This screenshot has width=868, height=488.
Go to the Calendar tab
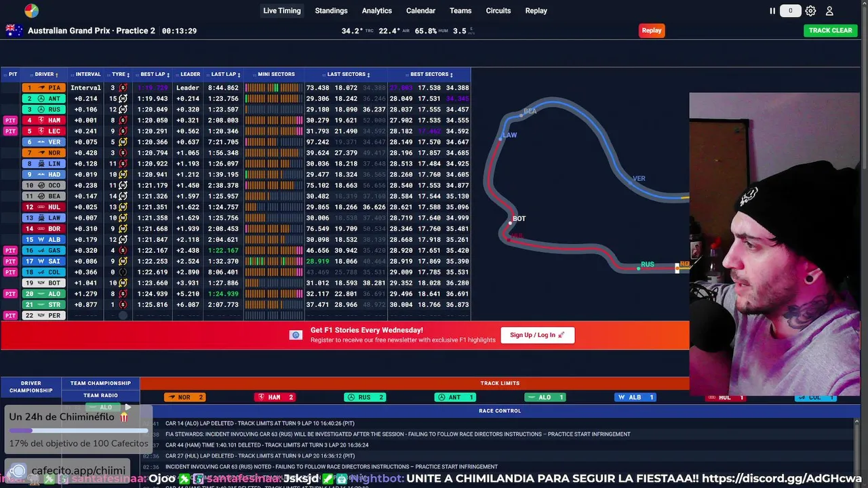[x=420, y=11]
